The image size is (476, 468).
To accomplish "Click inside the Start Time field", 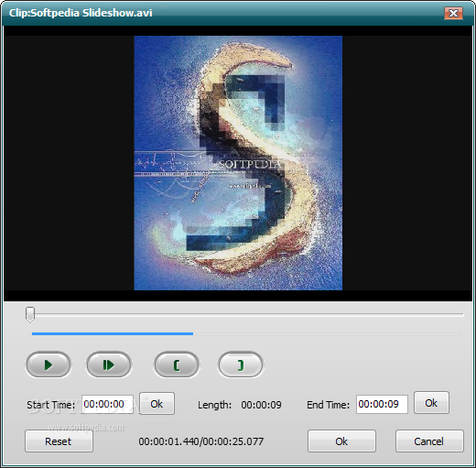I will tap(107, 404).
